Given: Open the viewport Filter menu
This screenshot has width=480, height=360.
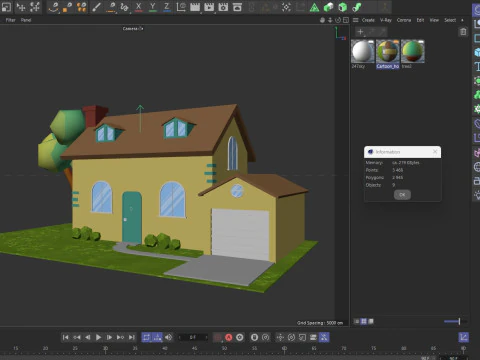Looking at the screenshot, I should pyautogui.click(x=11, y=20).
